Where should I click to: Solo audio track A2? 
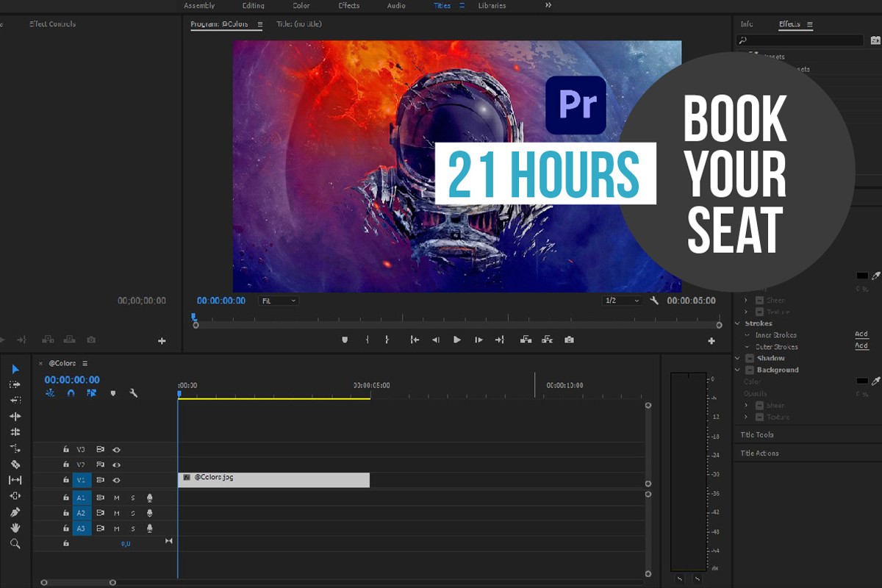point(133,513)
